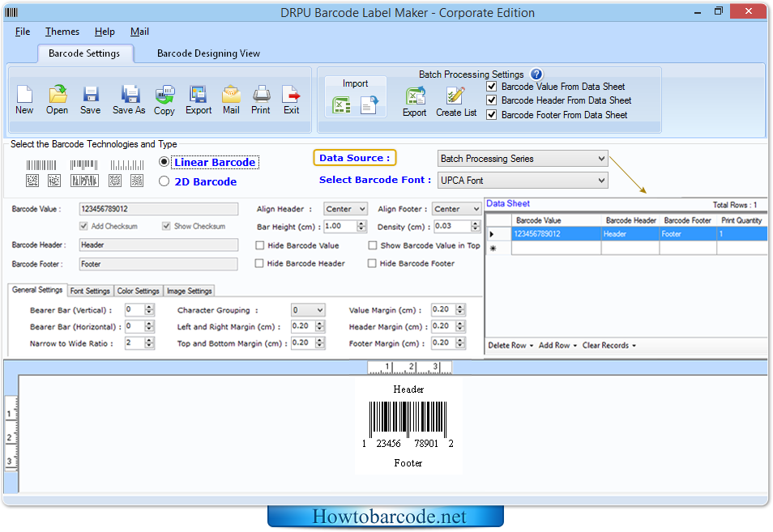The width and height of the screenshot is (773, 532).
Task: Adjust Bearer Bar (Horizontal) spinner
Action: coord(149,326)
